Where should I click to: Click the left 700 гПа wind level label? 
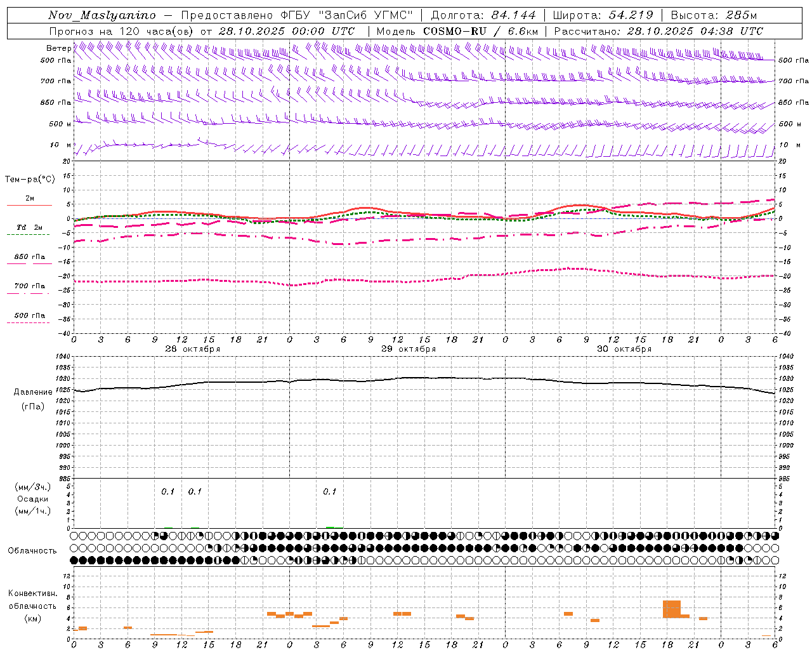[56, 81]
